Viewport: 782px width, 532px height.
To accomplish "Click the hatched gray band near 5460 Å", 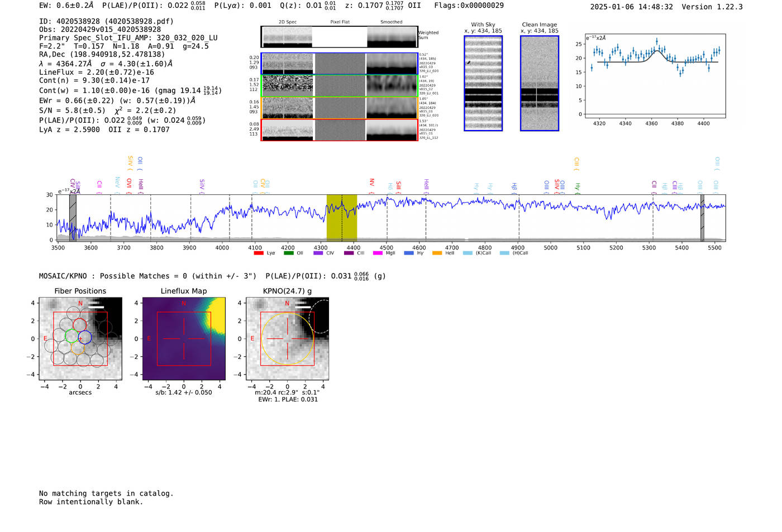I will (x=703, y=217).
